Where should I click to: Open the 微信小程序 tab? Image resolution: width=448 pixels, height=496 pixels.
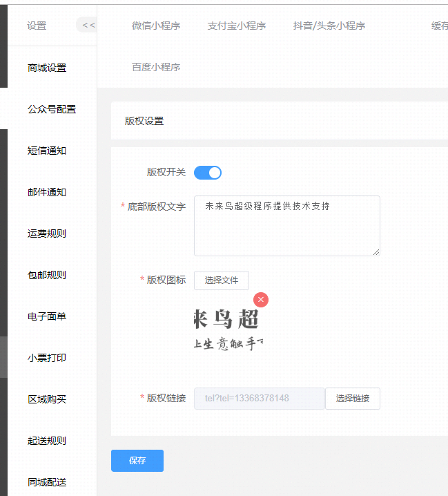[156, 26]
